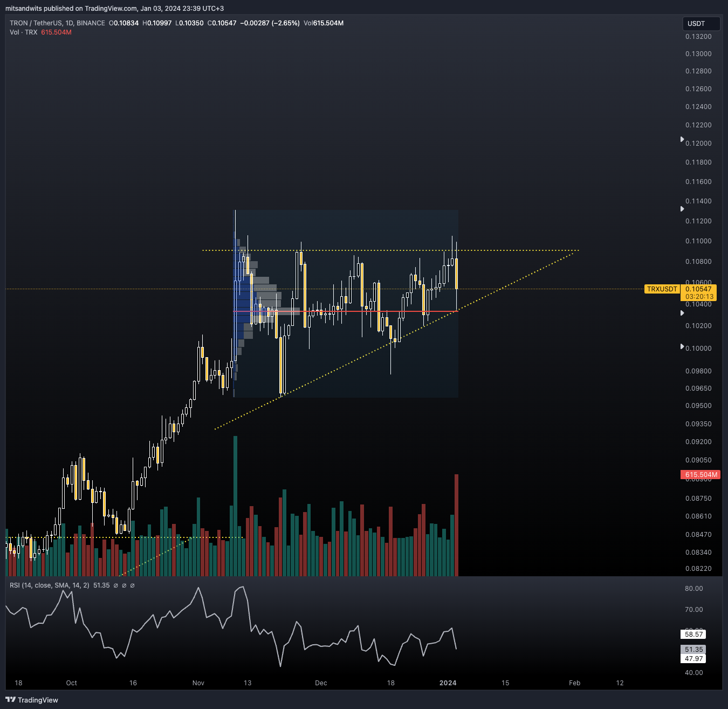This screenshot has height=709, width=728.
Task: Click the 2024 date axis label
Action: pyautogui.click(x=448, y=683)
